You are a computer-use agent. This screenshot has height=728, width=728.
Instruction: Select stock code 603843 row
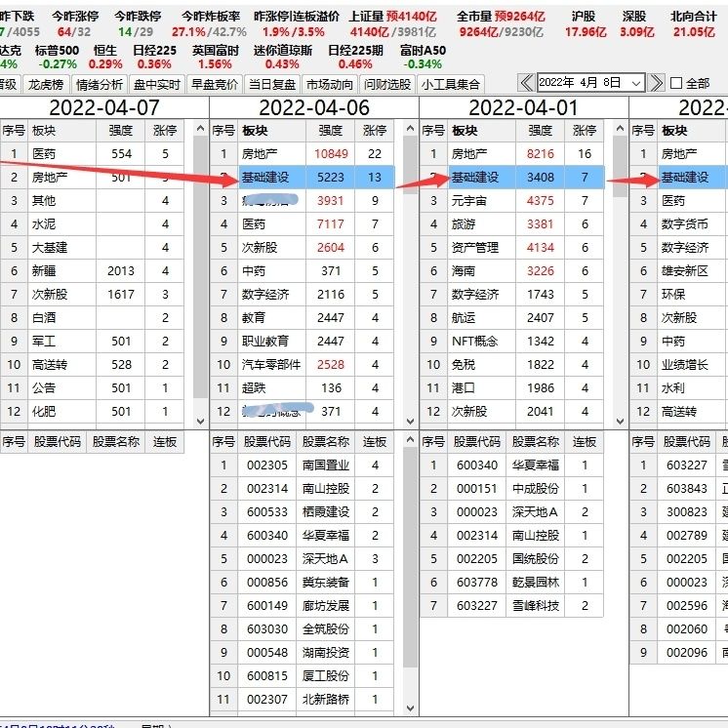[679, 489]
